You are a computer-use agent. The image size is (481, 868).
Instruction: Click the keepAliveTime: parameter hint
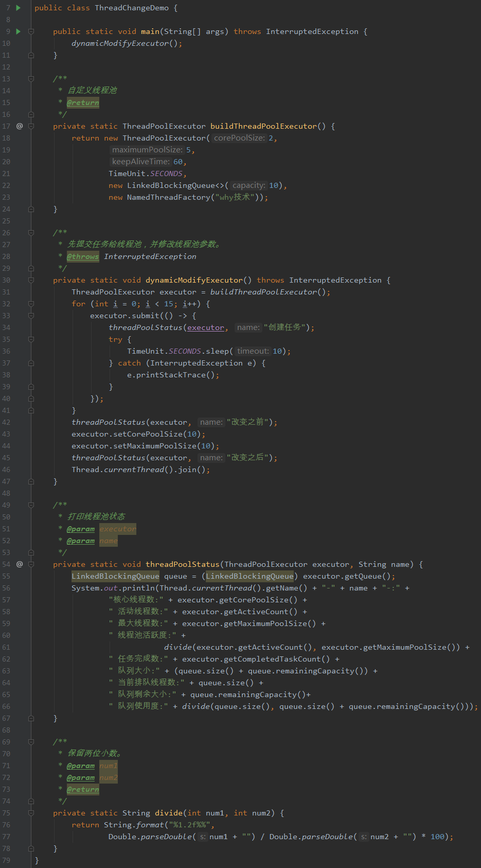(140, 162)
